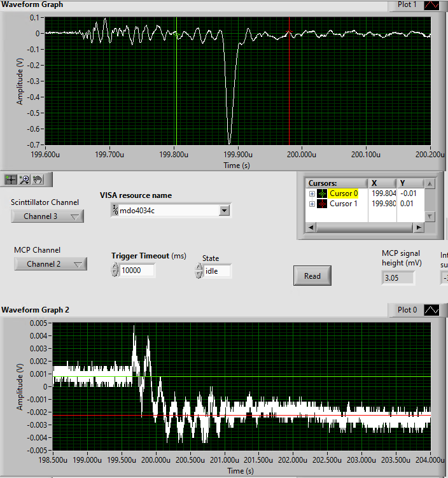The image size is (448, 478).
Task: Click the Plot 0 white line sample icon
Action: click(431, 311)
